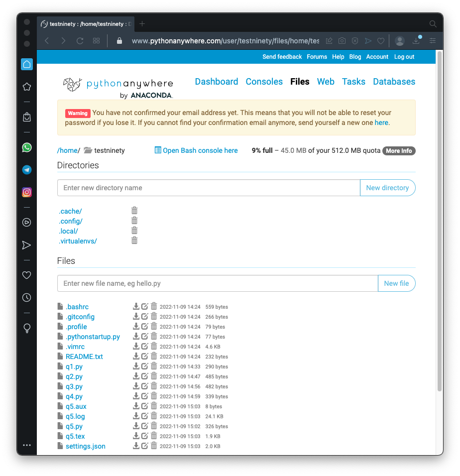460x476 pixels.
Task: Edit q2.py via edit icon
Action: [145, 376]
